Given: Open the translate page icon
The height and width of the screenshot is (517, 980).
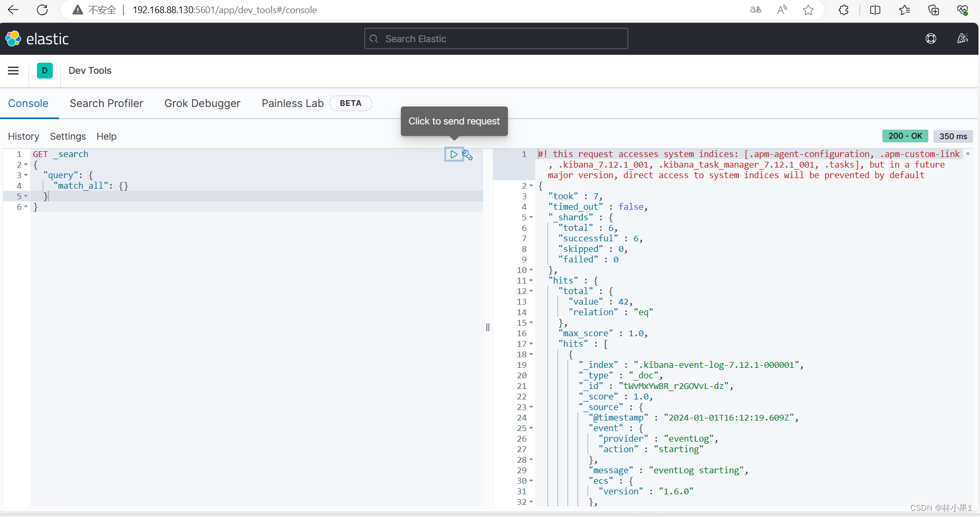Looking at the screenshot, I should pos(755,10).
